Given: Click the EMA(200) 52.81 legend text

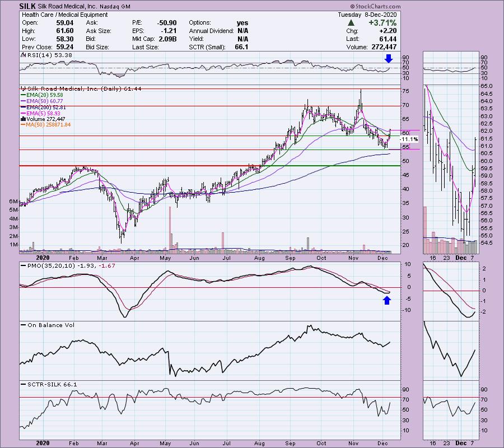Looking at the screenshot, I should tap(46, 108).
